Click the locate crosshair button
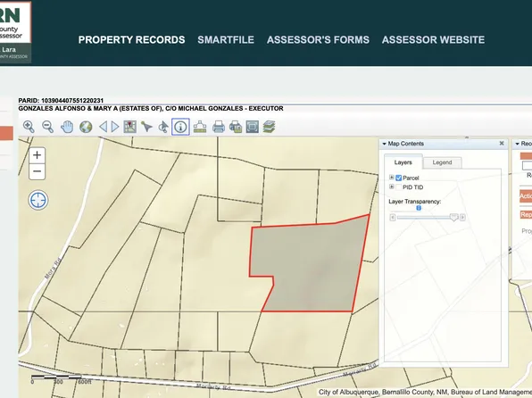Screen dimensions: 532x398 [x=38, y=200]
